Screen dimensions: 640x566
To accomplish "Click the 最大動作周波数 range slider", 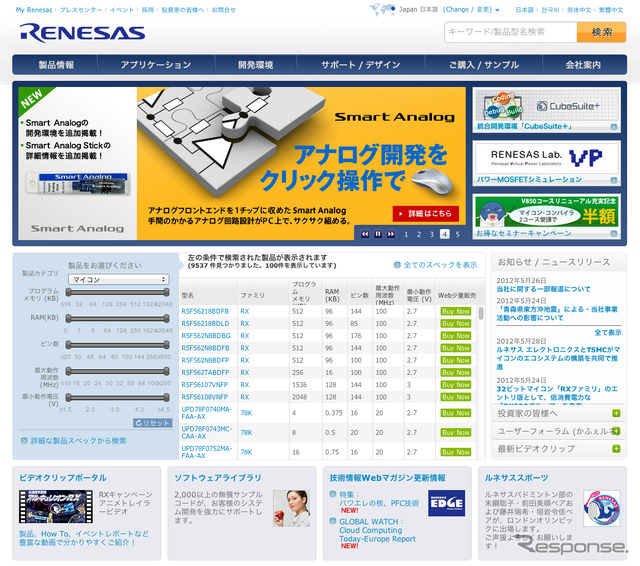I will pyautogui.click(x=118, y=371).
